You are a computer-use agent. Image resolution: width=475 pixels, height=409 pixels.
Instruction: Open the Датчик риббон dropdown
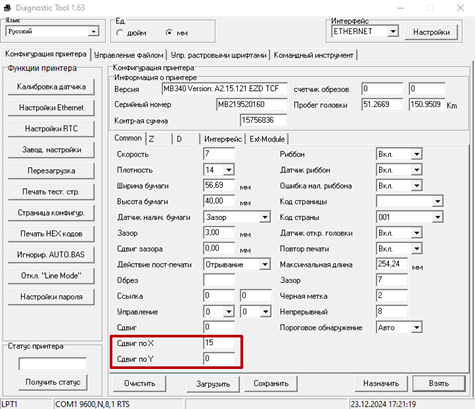pyautogui.click(x=417, y=170)
